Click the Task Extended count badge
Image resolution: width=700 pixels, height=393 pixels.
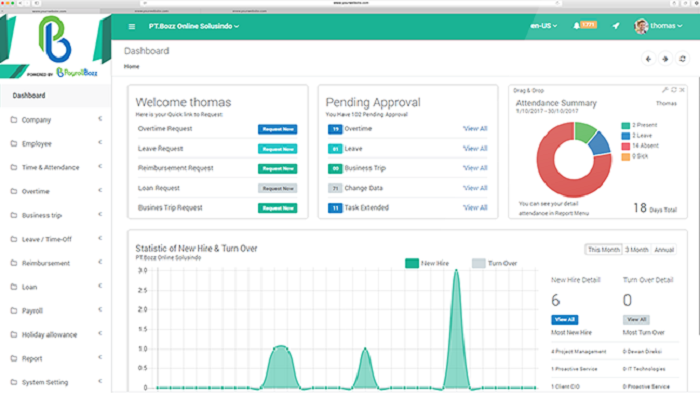(335, 208)
